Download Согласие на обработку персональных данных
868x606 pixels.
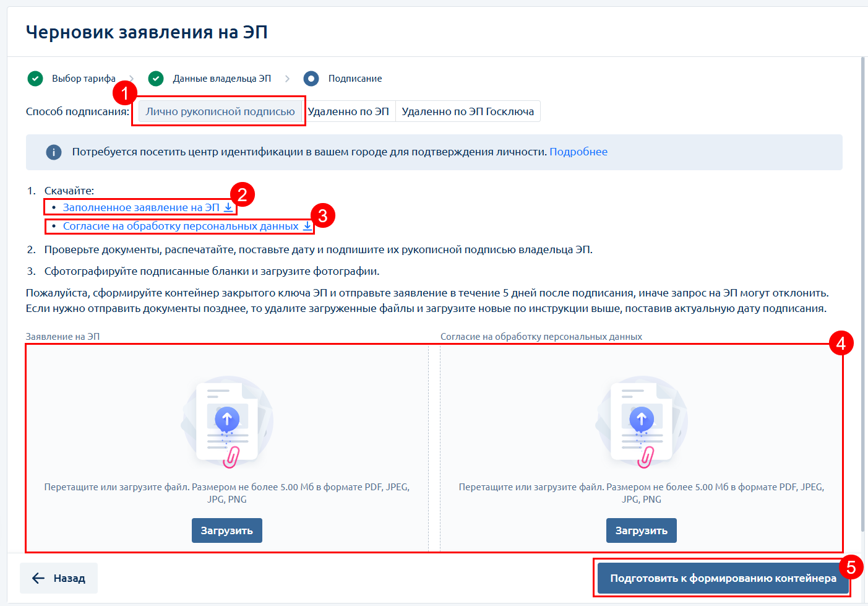pyautogui.click(x=181, y=226)
